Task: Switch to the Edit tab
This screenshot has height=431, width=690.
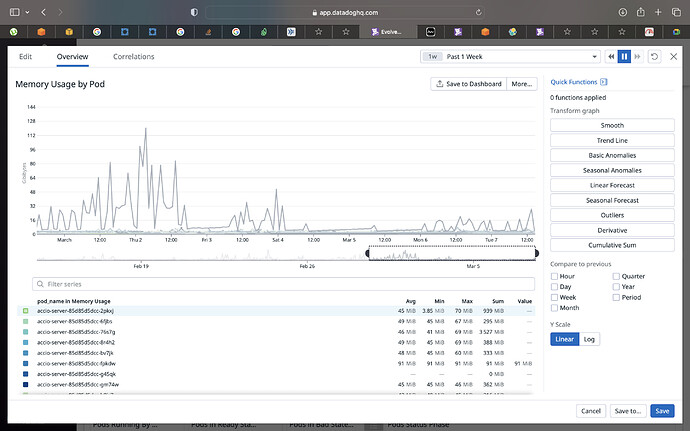Action: click(x=26, y=56)
